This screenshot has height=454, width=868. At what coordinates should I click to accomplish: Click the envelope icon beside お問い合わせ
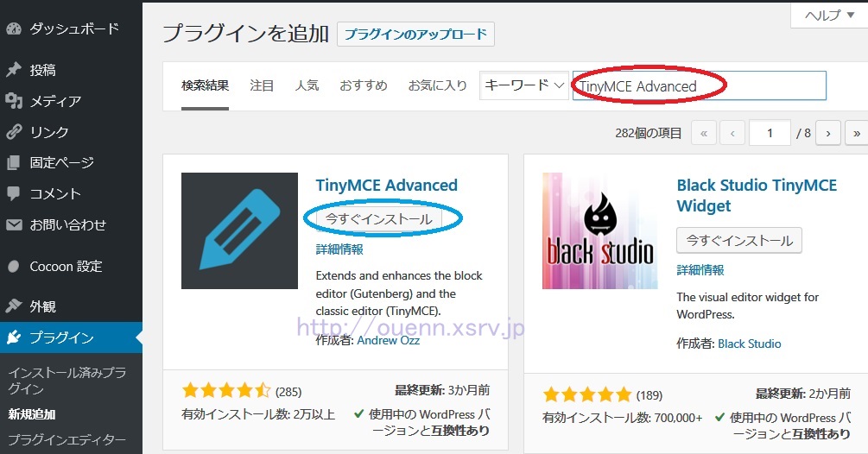[14, 224]
